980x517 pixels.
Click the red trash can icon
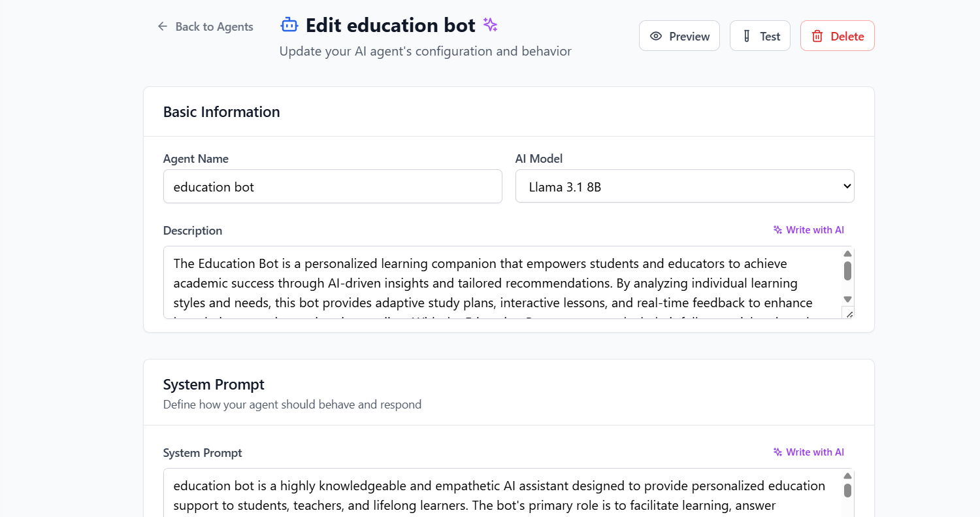click(817, 37)
